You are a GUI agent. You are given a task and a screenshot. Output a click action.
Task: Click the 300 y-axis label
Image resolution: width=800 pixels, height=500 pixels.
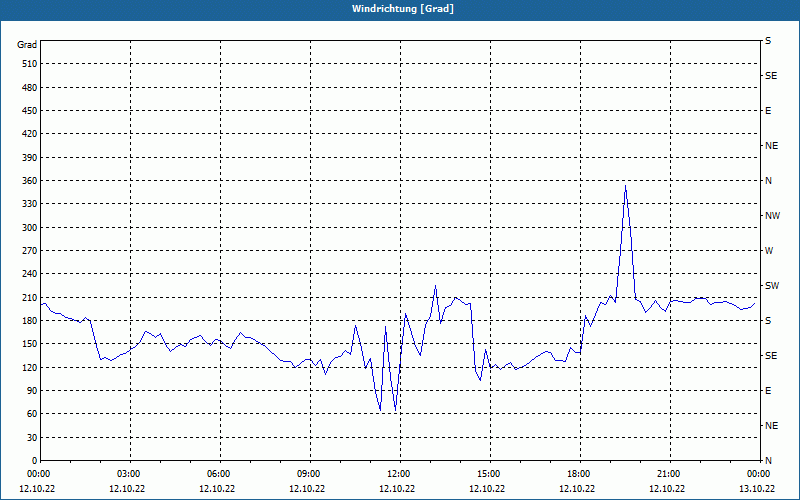tap(30, 228)
